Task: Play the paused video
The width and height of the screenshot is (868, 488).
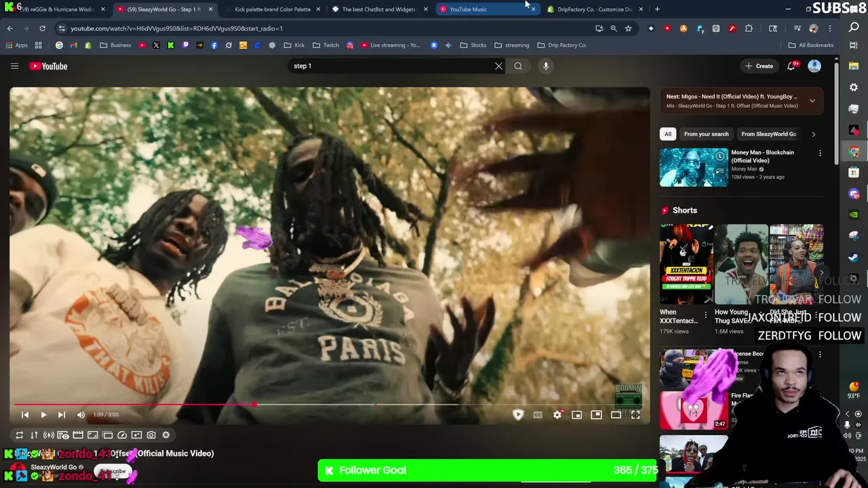Action: pyautogui.click(x=43, y=415)
